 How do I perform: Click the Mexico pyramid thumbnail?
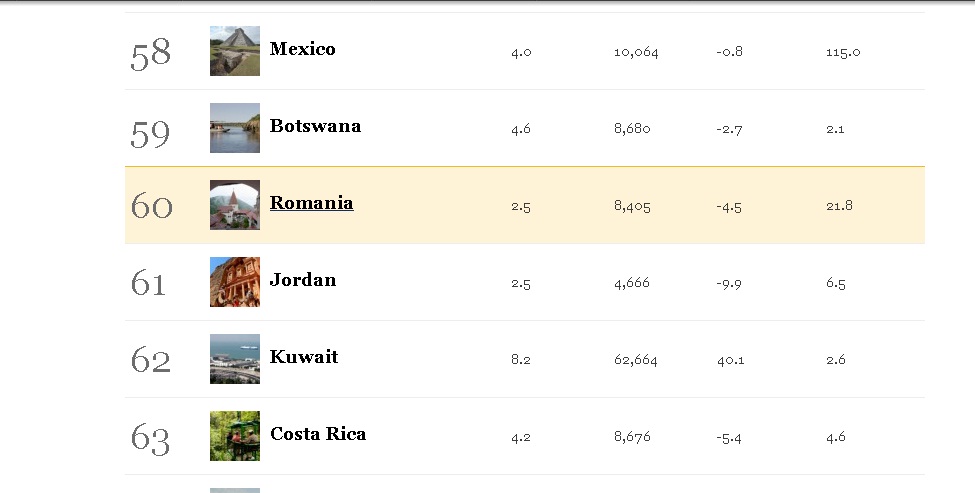(235, 51)
